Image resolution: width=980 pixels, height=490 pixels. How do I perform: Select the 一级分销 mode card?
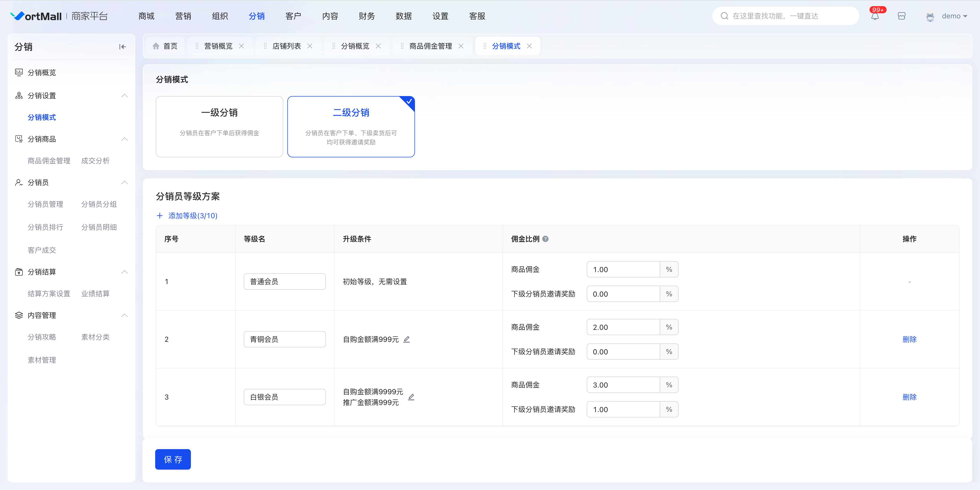[x=219, y=126]
